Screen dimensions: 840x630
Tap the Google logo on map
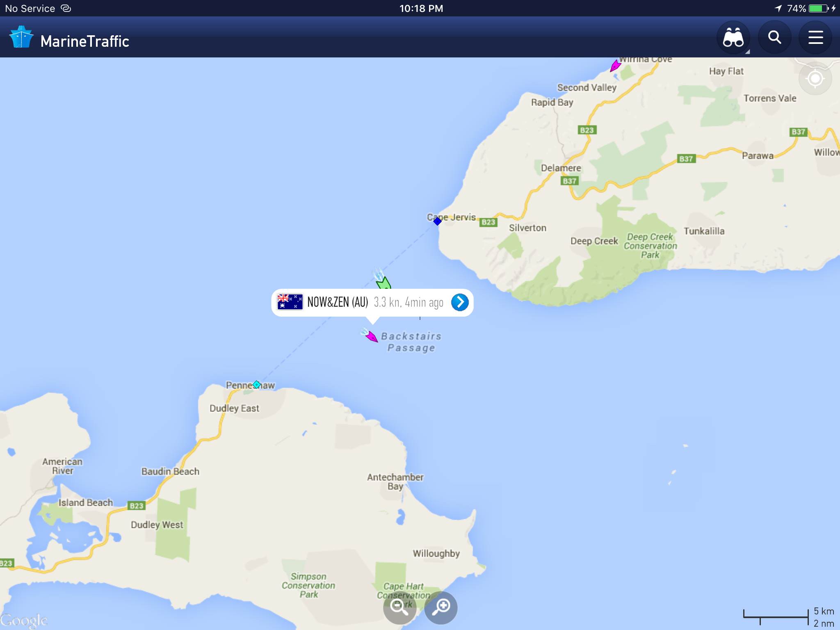pos(24,620)
